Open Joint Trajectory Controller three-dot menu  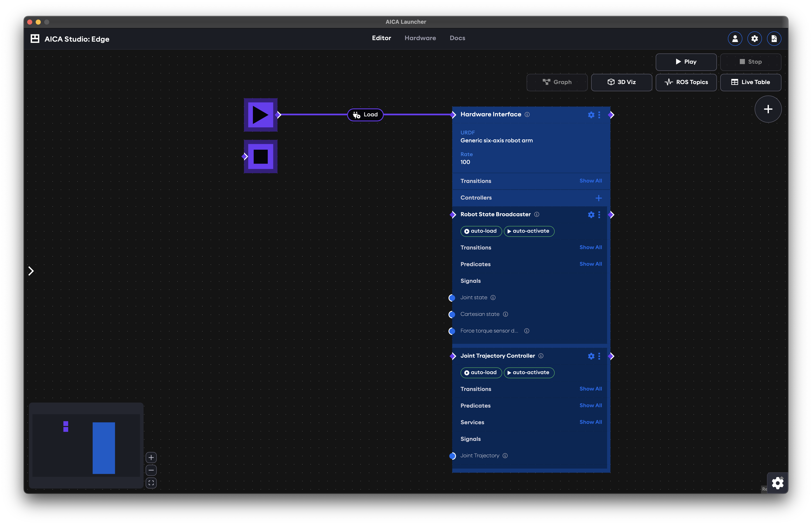(x=599, y=356)
